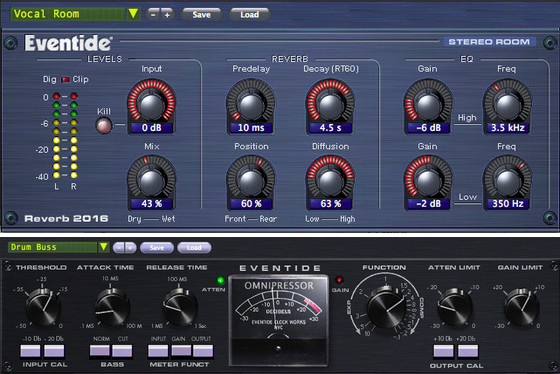
Task: Select the 60 % position value
Action: point(251,204)
